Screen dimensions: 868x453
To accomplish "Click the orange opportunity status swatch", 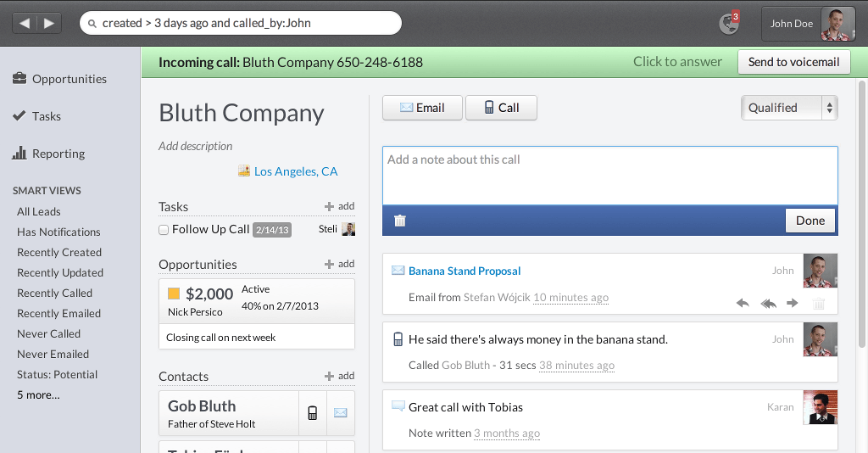I will pyautogui.click(x=174, y=294).
